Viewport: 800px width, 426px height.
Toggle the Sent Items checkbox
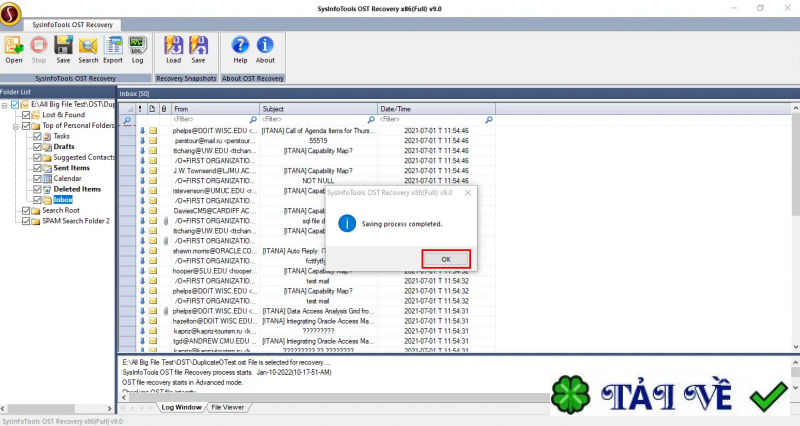coord(37,168)
